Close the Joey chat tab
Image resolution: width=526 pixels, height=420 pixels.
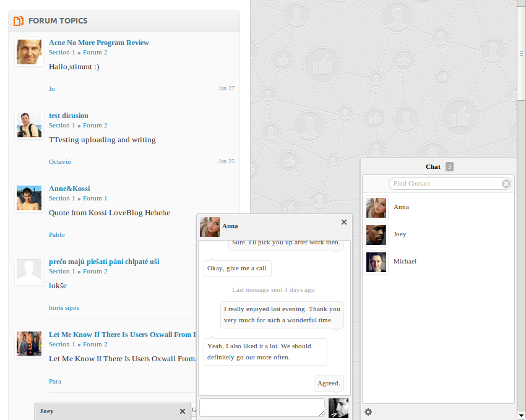[182, 411]
